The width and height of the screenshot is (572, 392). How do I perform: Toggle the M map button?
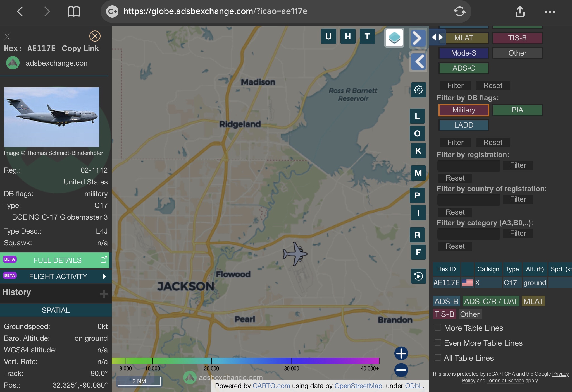418,173
